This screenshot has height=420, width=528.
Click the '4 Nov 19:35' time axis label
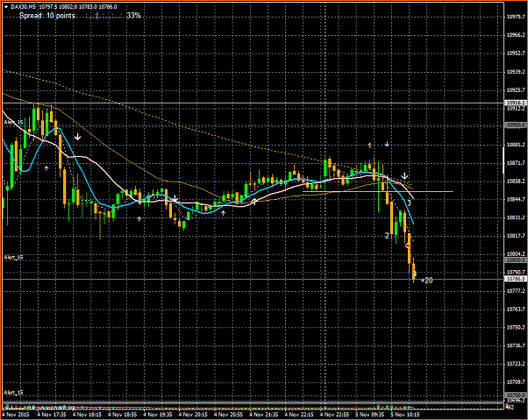coord(158,414)
